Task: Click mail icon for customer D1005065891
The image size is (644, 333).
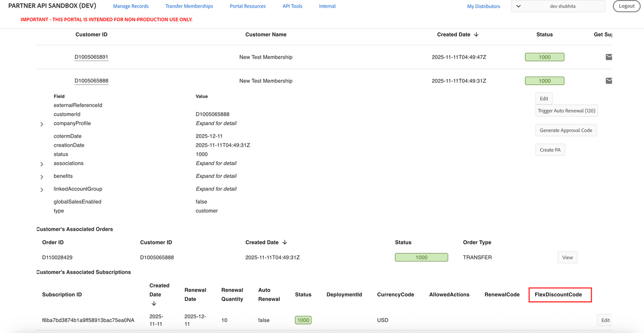Action: click(608, 57)
